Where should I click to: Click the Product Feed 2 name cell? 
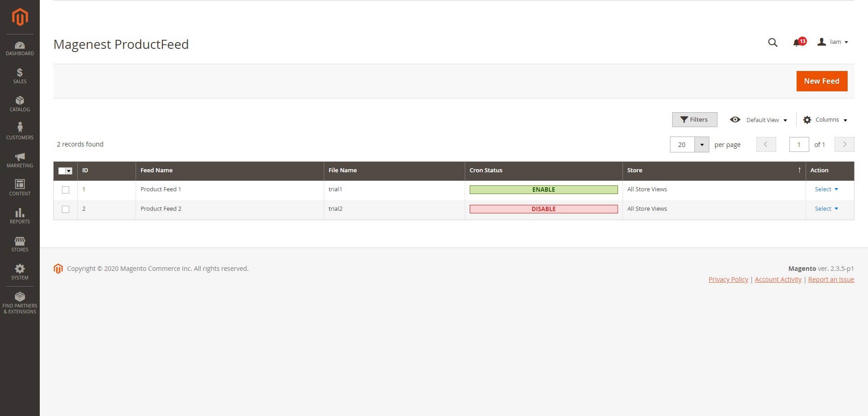coord(230,209)
